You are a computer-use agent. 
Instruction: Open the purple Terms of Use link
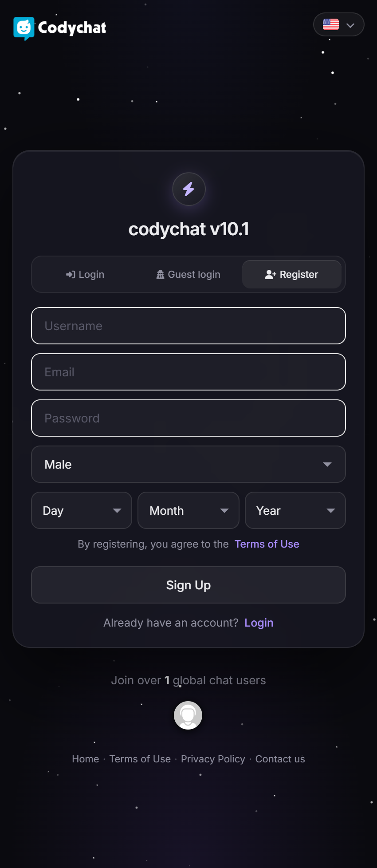(x=267, y=544)
